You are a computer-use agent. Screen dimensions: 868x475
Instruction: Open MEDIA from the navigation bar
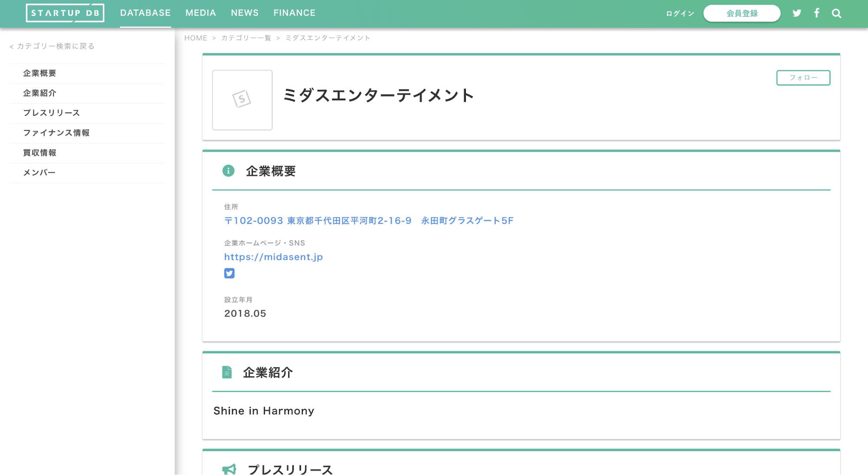tap(201, 13)
